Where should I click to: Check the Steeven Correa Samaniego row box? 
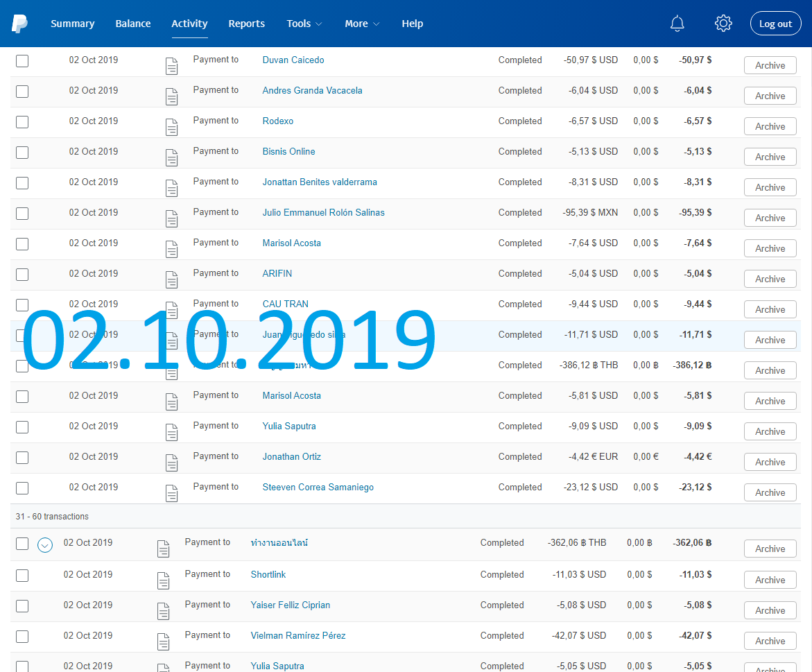point(21,488)
